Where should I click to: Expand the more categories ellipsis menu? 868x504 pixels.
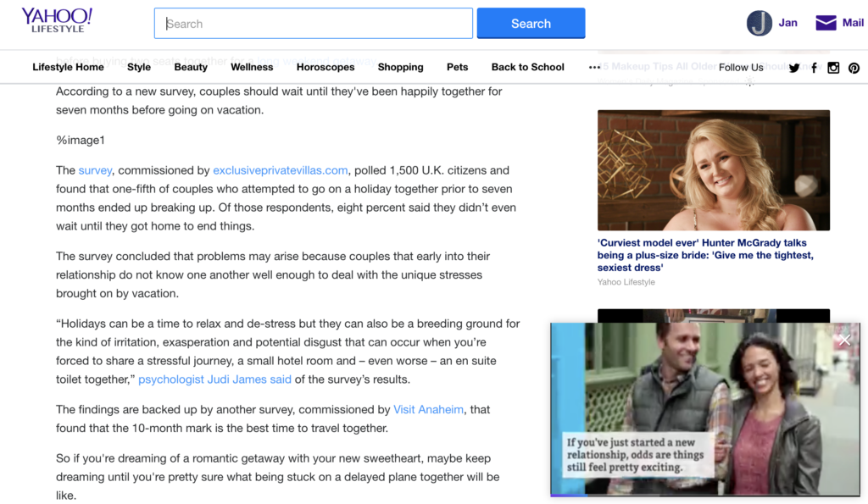594,68
